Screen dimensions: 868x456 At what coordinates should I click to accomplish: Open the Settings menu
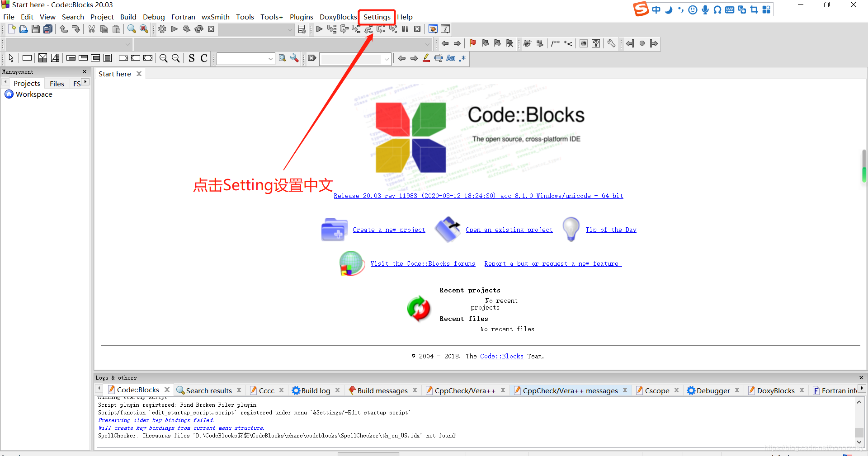point(377,17)
